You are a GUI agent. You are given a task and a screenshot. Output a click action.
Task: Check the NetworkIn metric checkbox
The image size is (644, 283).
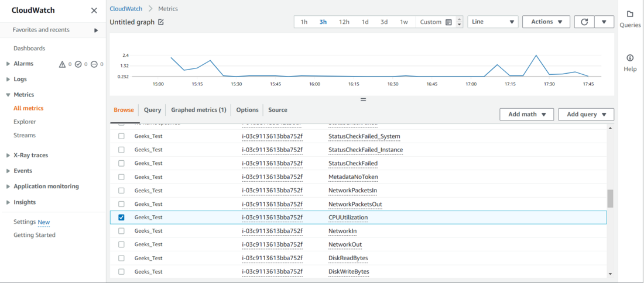pyautogui.click(x=121, y=231)
